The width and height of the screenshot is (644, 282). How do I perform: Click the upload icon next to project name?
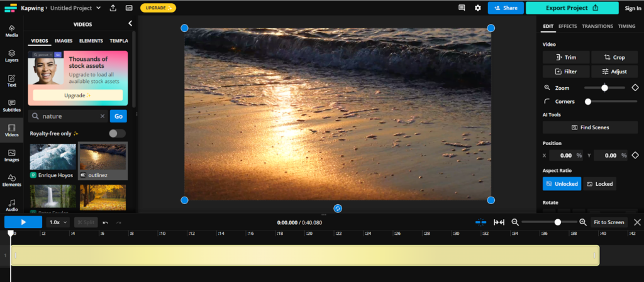coord(113,8)
